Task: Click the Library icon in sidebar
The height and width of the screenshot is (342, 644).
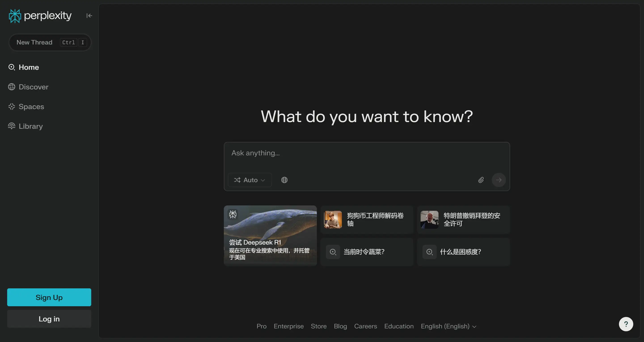Action: click(11, 126)
